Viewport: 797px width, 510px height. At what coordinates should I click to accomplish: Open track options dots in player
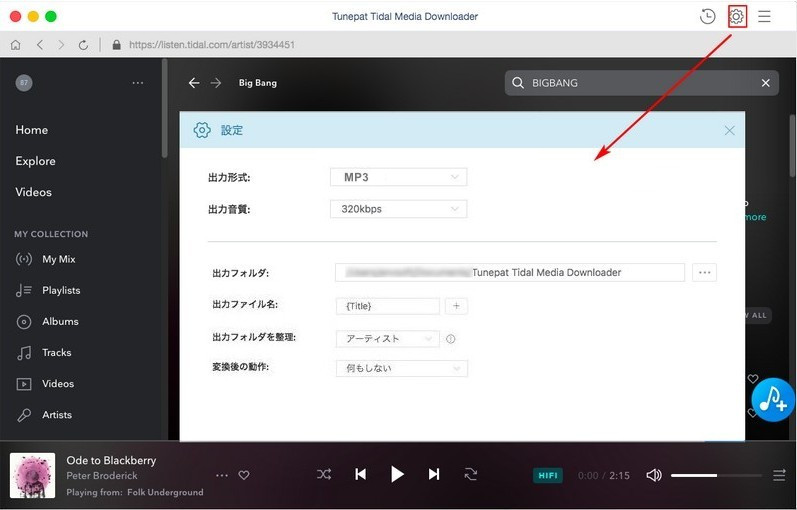[222, 475]
